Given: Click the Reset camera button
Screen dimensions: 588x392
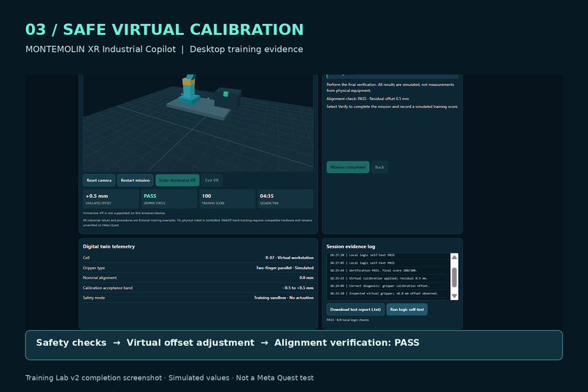Looking at the screenshot, I should [99, 180].
